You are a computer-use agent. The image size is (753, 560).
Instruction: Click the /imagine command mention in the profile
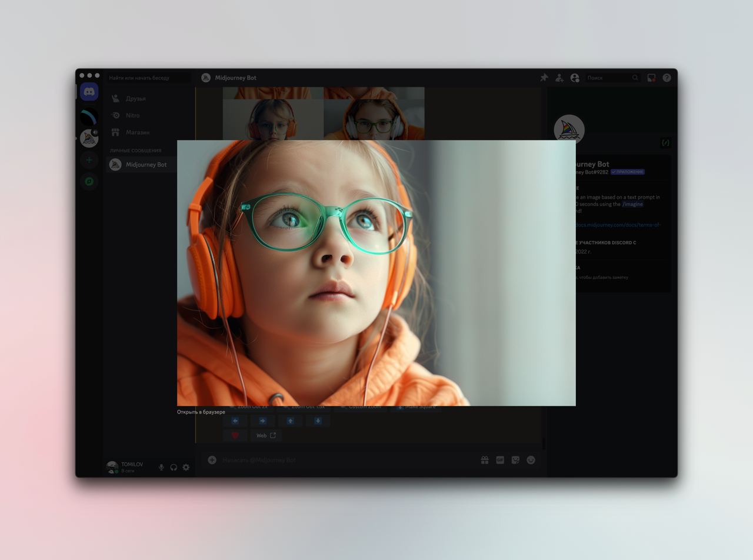pos(632,204)
